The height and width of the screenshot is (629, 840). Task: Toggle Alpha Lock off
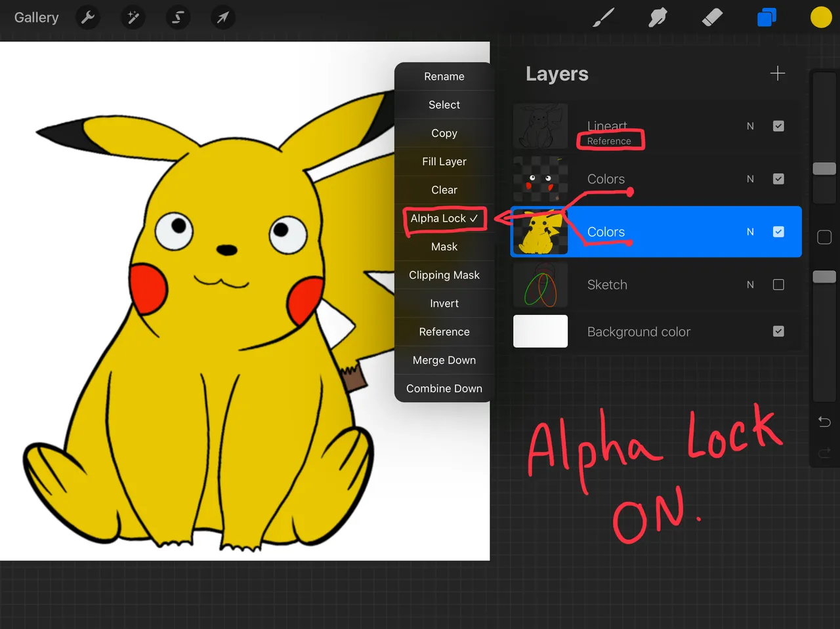point(444,218)
